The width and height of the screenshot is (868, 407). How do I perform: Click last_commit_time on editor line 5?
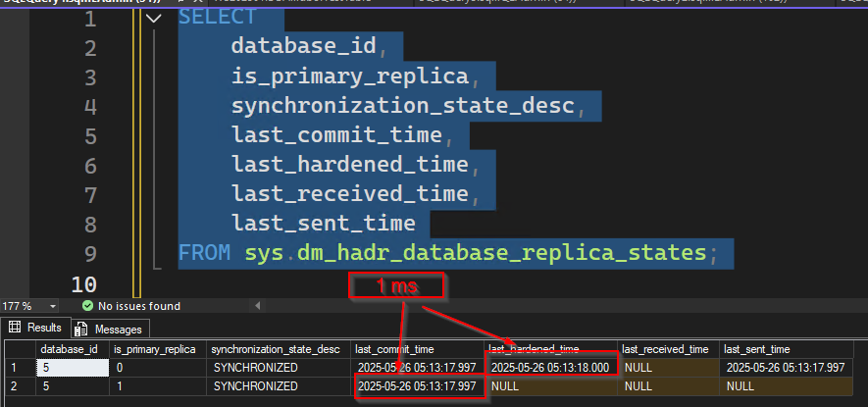336,135
